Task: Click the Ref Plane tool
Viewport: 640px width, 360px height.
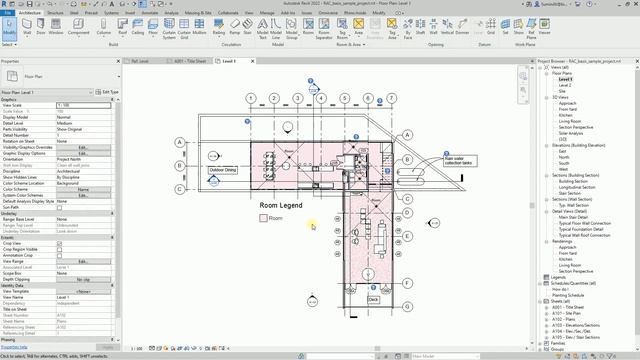Action: (531, 29)
